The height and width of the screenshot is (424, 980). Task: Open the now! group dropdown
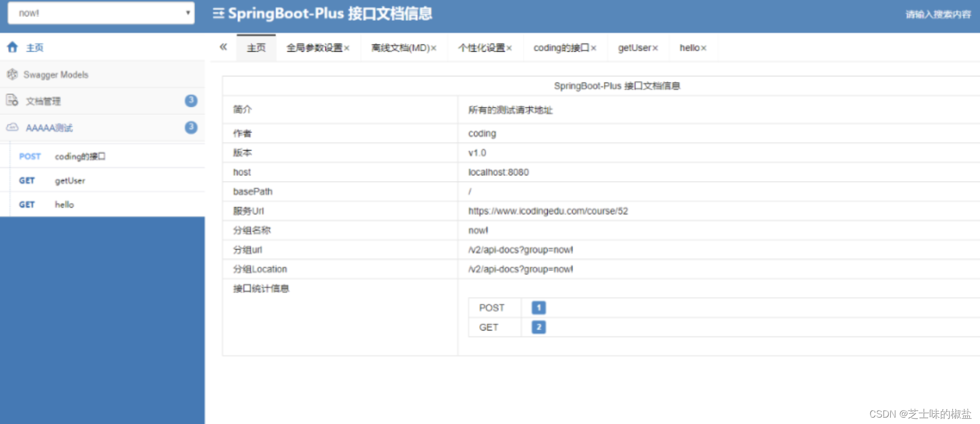[x=101, y=13]
